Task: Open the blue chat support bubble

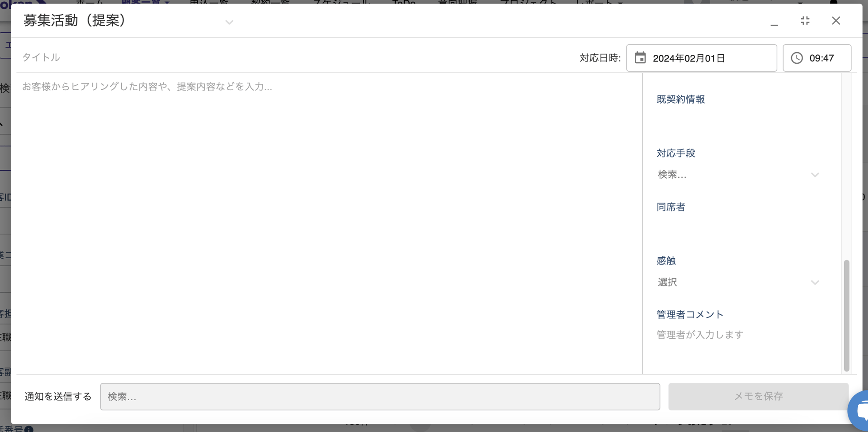Action: [x=860, y=410]
